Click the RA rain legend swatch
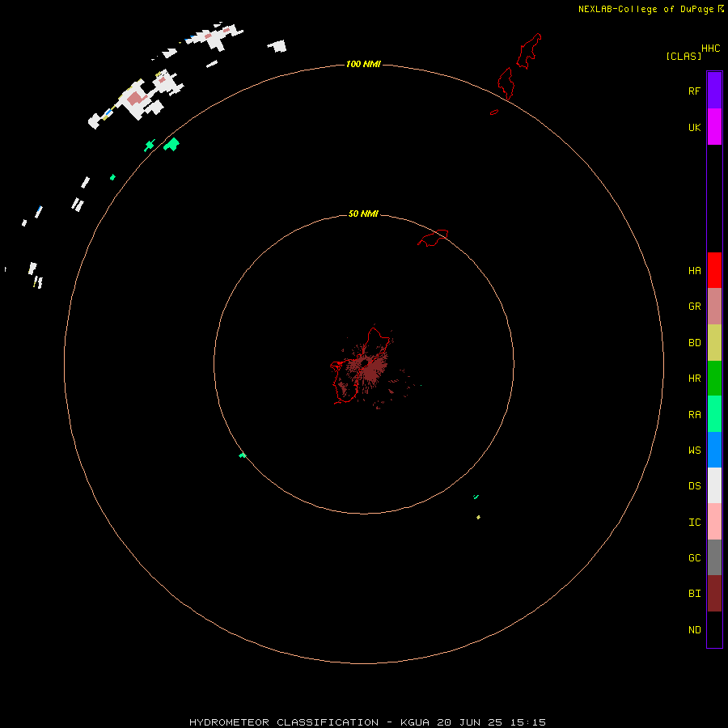 [714, 414]
